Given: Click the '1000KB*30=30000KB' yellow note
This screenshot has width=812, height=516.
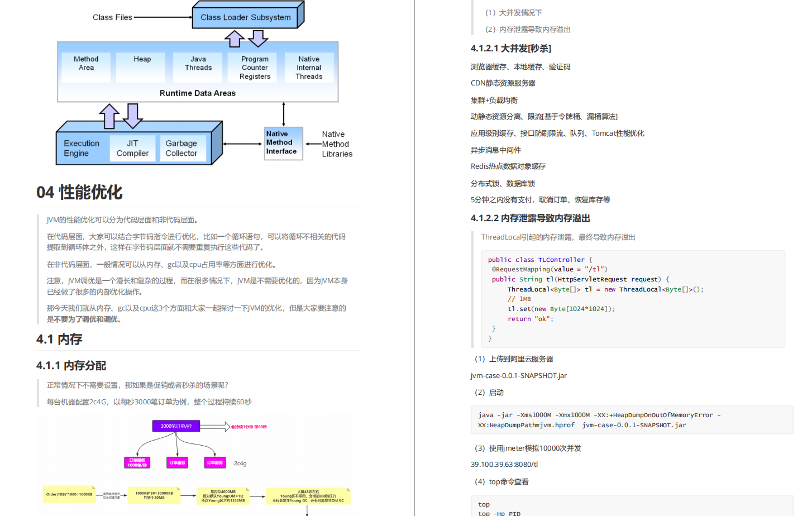Looking at the screenshot, I should pyautogui.click(x=154, y=495).
